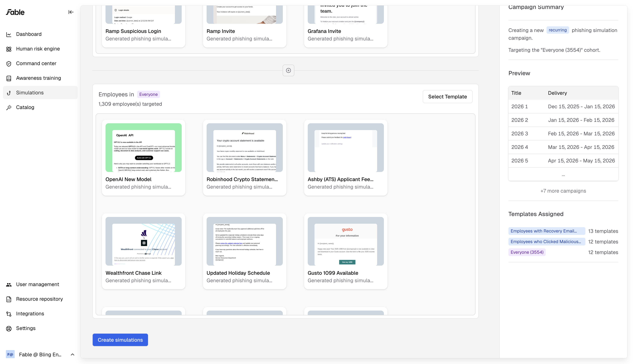Screen dimensions: 633x364
Task: Open Command center page
Action: pyautogui.click(x=40, y=63)
